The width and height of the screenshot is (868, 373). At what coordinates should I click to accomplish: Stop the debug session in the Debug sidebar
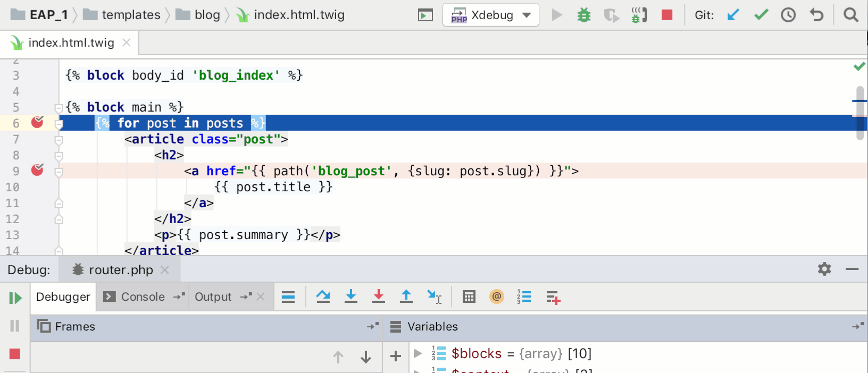(x=15, y=354)
